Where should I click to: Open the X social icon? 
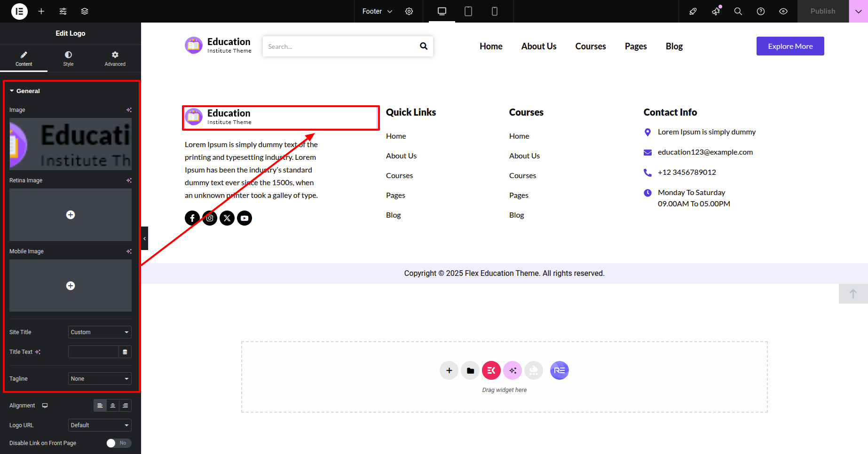(227, 218)
